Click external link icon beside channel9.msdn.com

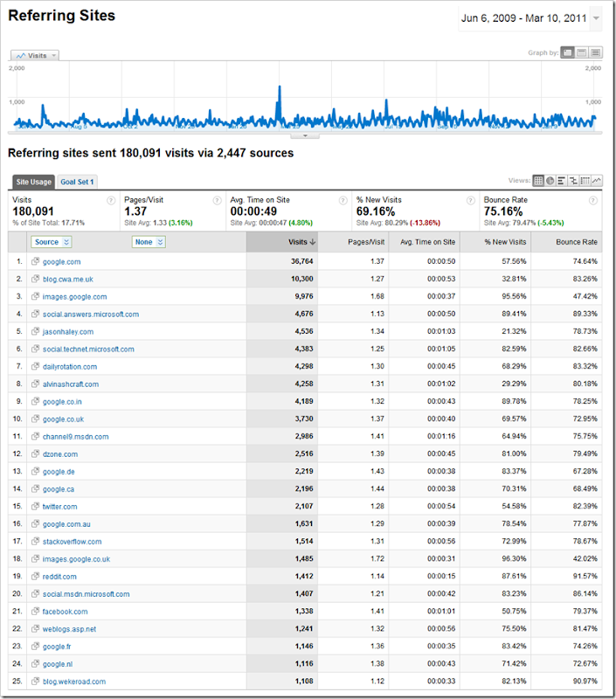click(35, 436)
